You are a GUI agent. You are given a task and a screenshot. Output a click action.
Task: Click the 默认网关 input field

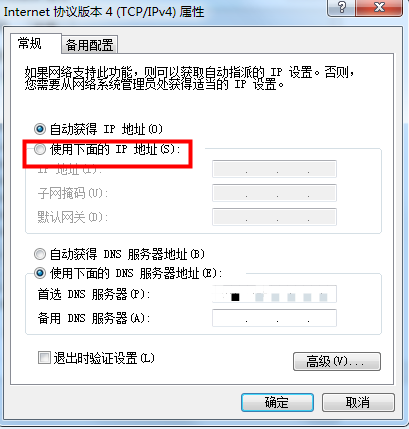pos(274,217)
